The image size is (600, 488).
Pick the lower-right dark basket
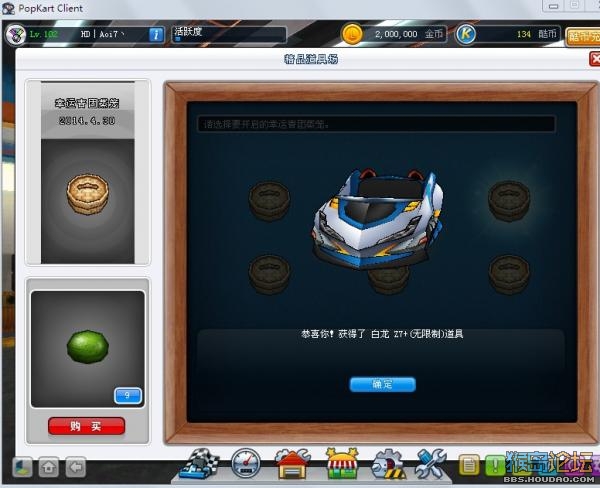(509, 274)
